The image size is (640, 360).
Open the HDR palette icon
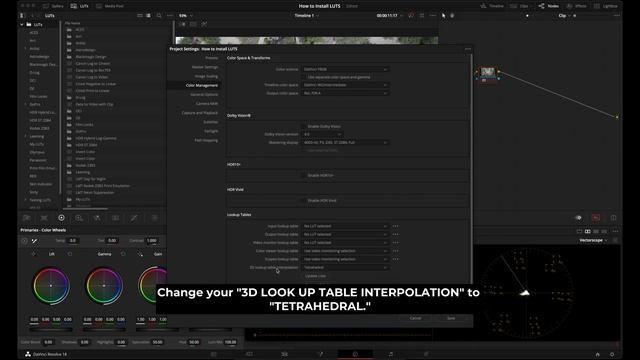point(79,218)
